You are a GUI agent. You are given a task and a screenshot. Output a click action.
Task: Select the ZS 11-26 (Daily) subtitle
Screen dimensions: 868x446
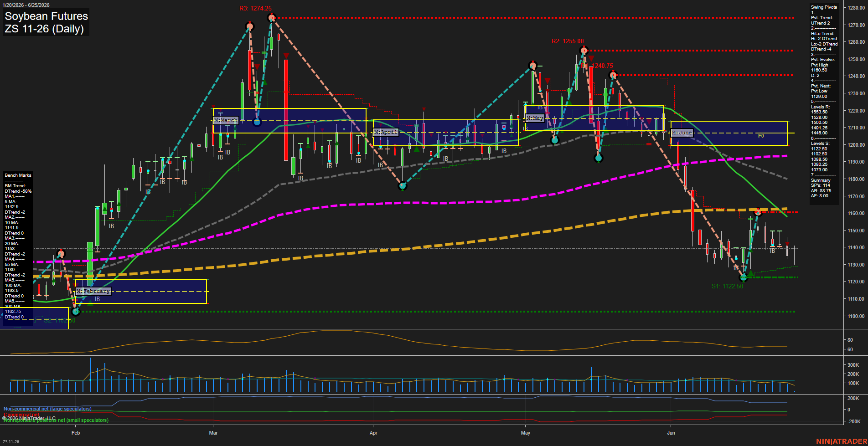(44, 29)
